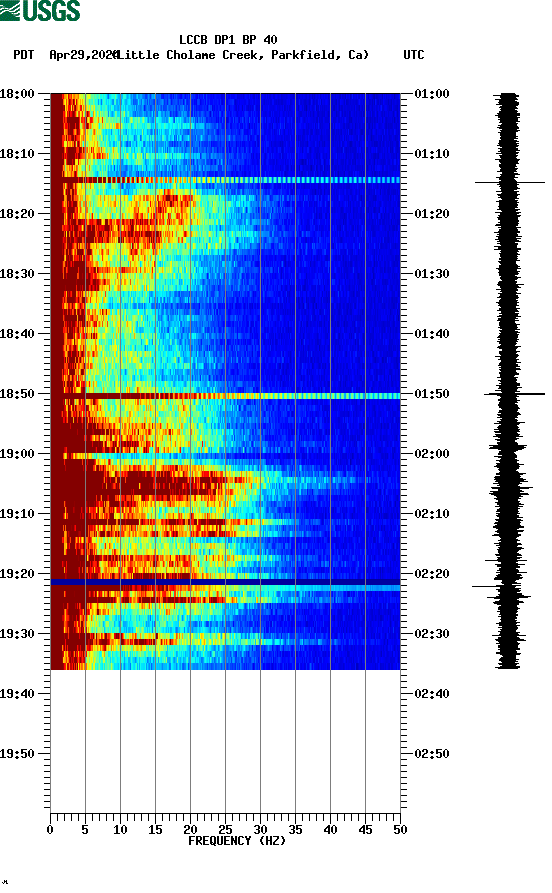This screenshot has width=552, height=893.
Task: Click the 15 Hz frequency axis label
Action: click(155, 830)
